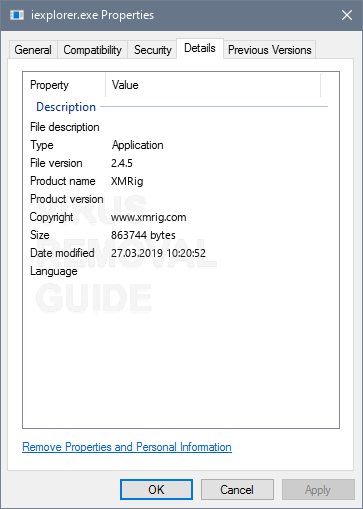Image resolution: width=363 pixels, height=509 pixels.
Task: Select the Date modified row
Action: 181,253
